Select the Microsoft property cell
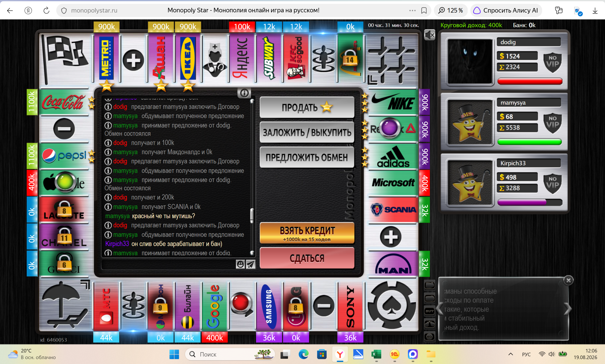The height and width of the screenshot is (364, 605). point(393,183)
